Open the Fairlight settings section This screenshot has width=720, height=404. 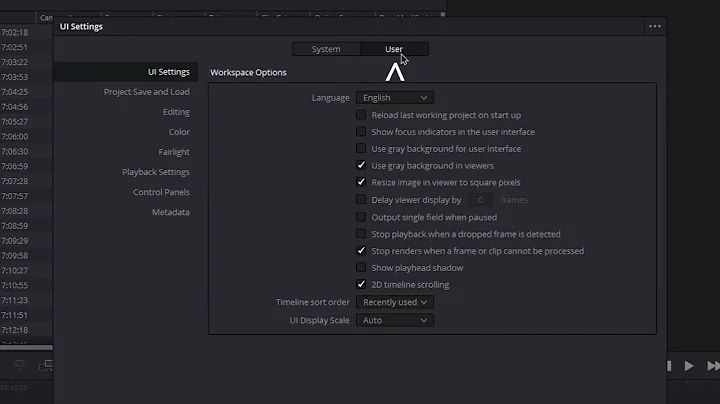coord(174,152)
